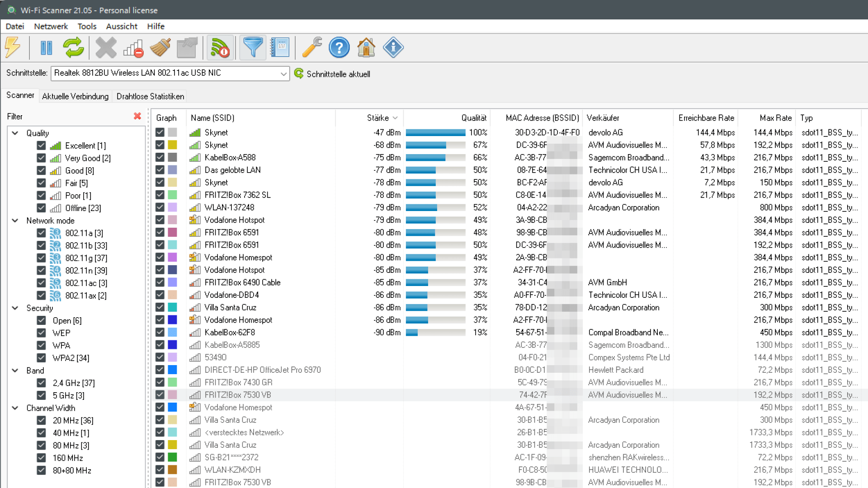Click the Schnittstelle aktuell link

point(338,74)
